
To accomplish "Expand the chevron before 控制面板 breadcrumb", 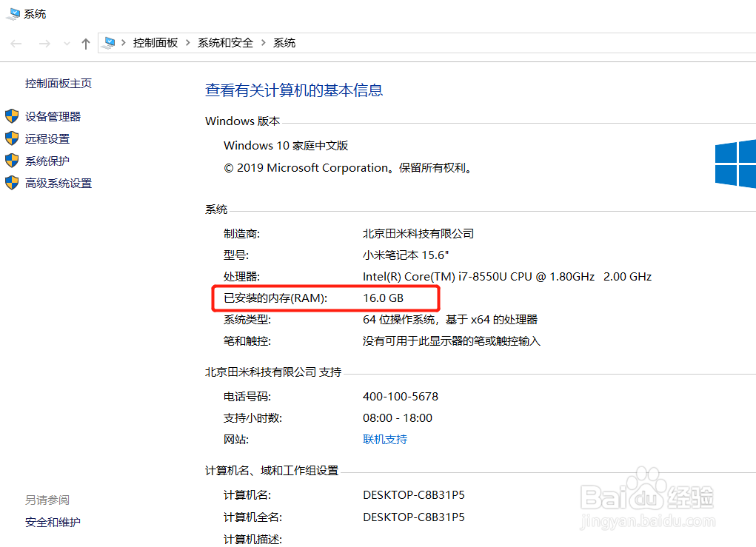I will click(124, 43).
